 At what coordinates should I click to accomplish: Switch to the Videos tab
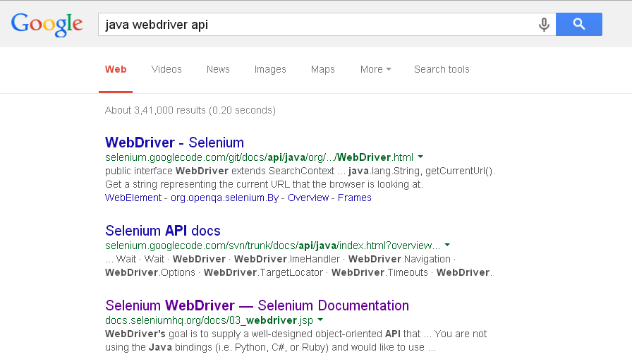166,69
